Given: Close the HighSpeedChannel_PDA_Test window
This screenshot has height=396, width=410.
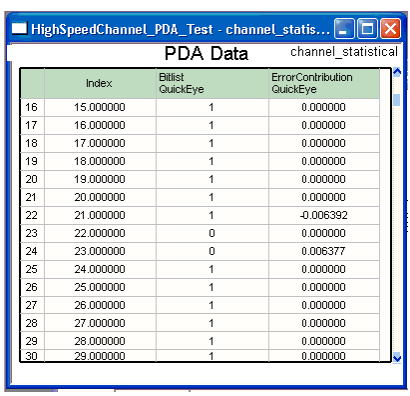Looking at the screenshot, I should click(390, 28).
